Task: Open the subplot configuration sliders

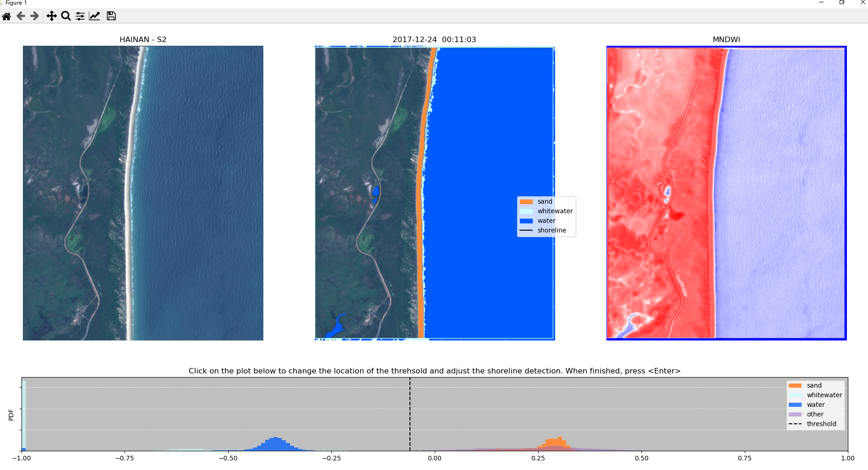Action: (80, 16)
